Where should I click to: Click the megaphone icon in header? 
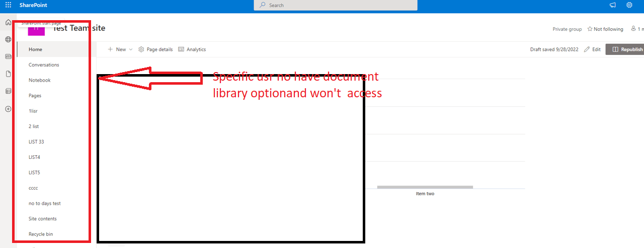(x=612, y=5)
